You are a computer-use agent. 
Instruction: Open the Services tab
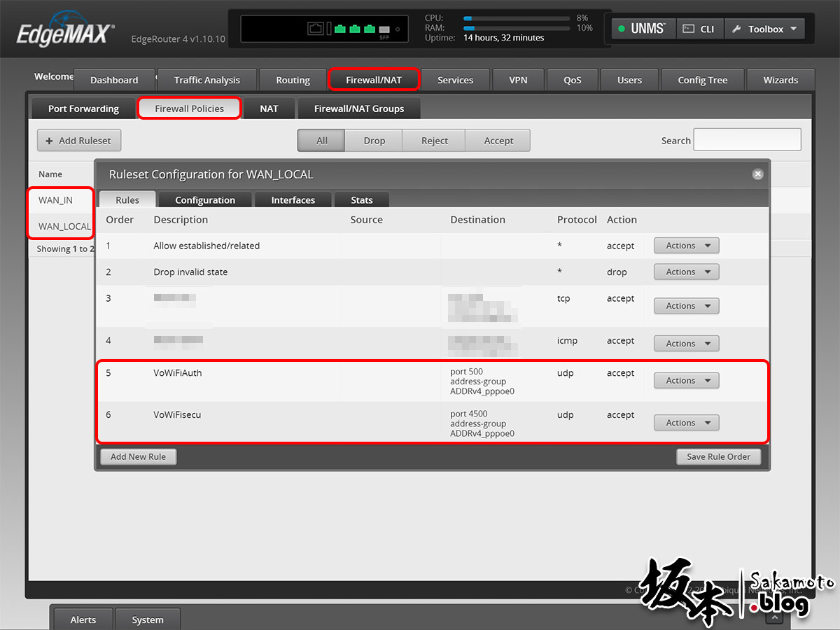click(455, 80)
